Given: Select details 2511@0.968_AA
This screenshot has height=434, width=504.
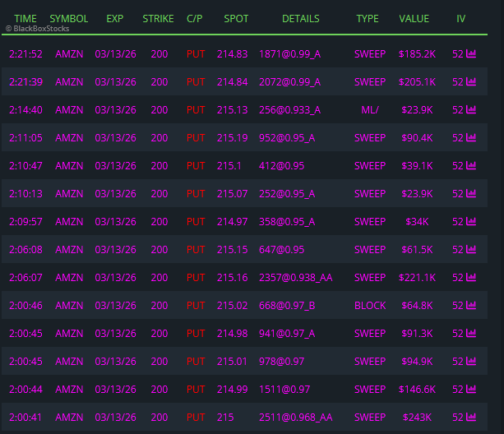Looking at the screenshot, I should click(296, 418).
